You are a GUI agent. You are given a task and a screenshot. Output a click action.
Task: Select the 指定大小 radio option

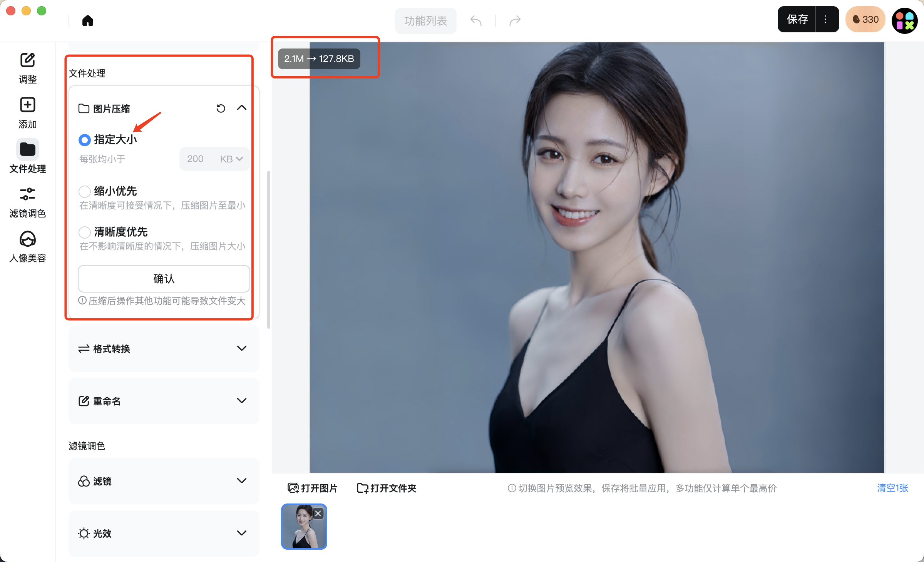coord(85,140)
